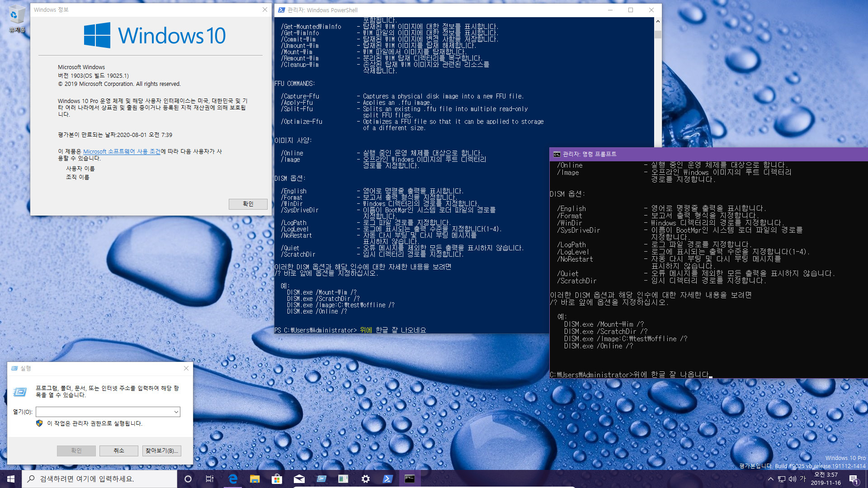Click the Run dialog's title icon

click(x=14, y=368)
